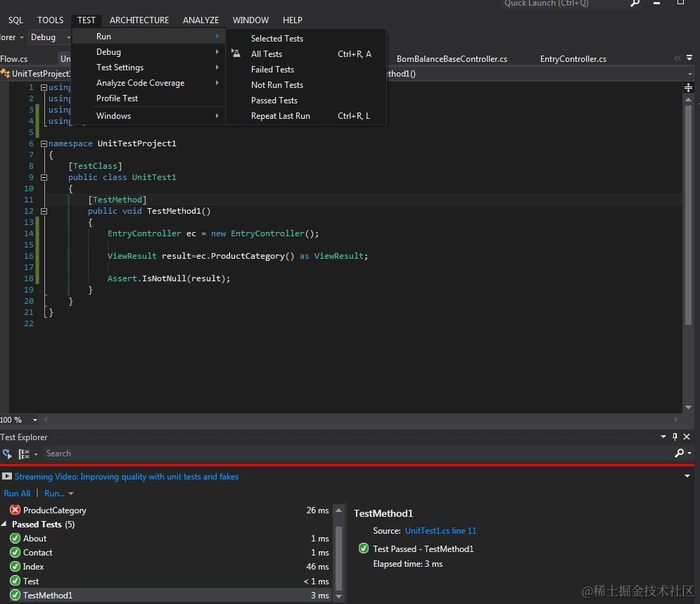Image resolution: width=700 pixels, height=604 pixels.
Task: Select the Contact test row
Action: click(169, 553)
